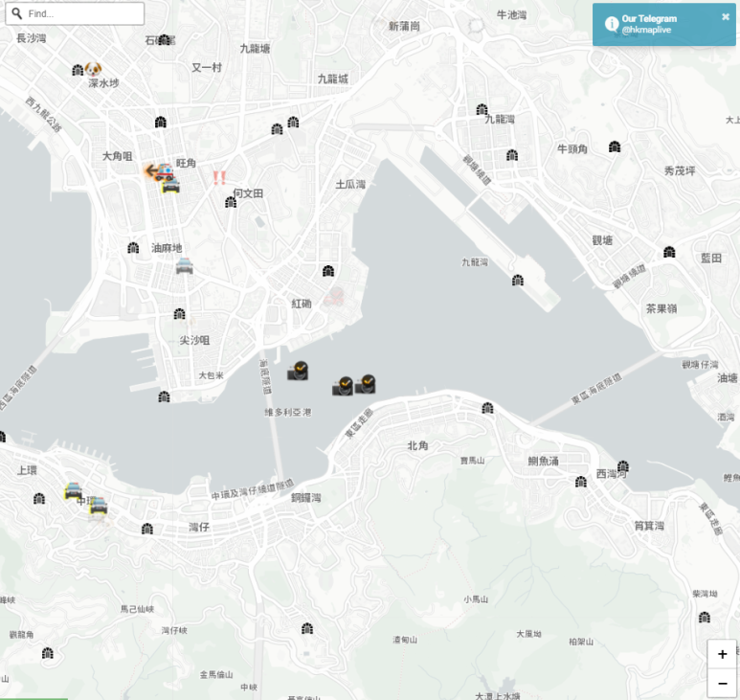Click the faded red marker near 紅磡
This screenshot has width=740, height=700.
click(x=332, y=296)
